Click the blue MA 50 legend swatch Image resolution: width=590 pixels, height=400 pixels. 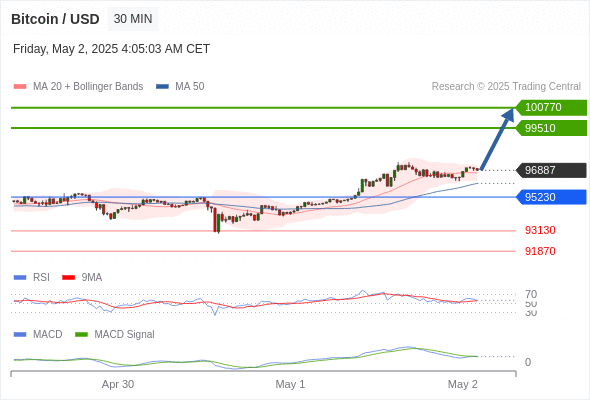point(162,87)
